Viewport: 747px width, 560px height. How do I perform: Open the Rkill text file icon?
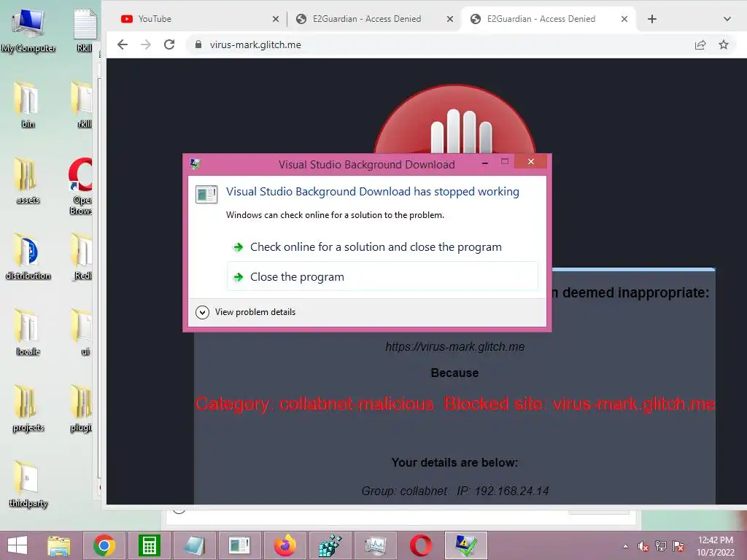(x=85, y=29)
